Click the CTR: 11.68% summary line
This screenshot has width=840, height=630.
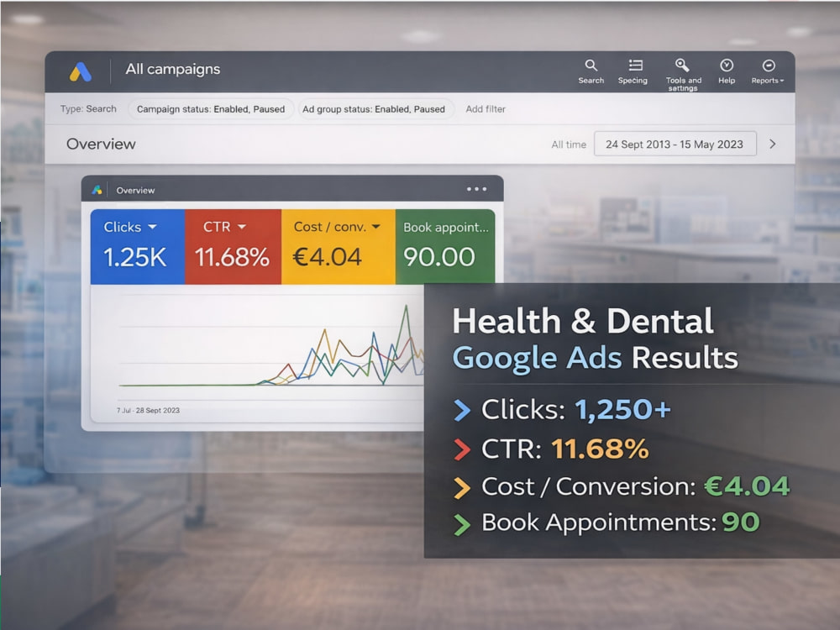[x=551, y=449]
